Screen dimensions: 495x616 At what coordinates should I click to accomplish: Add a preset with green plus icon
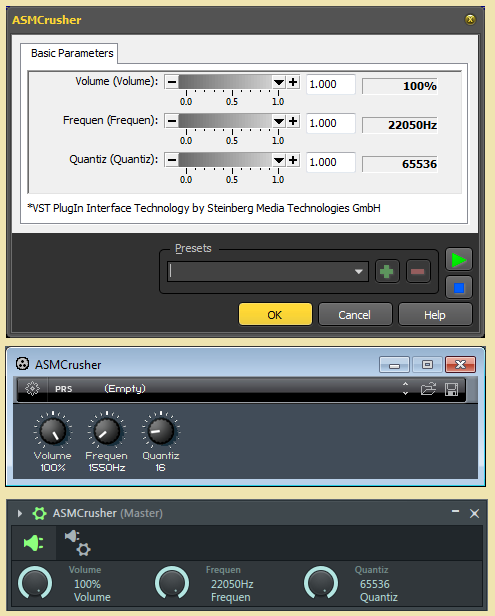(387, 271)
